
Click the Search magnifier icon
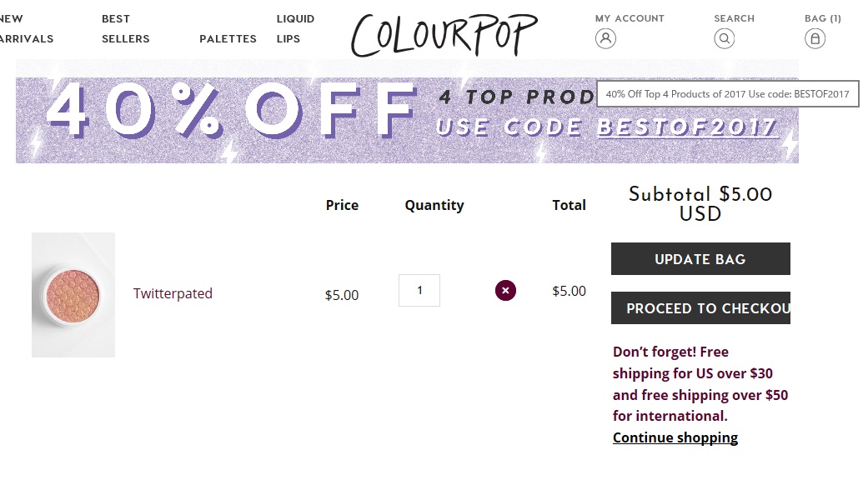click(724, 38)
